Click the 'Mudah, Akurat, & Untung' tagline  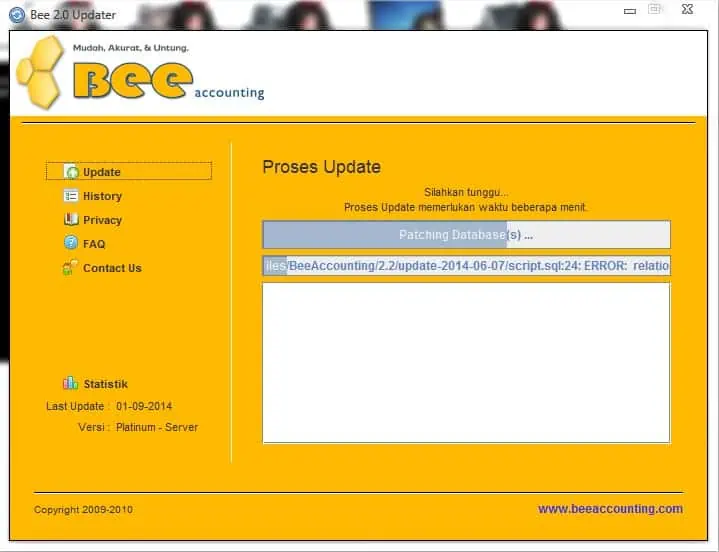(131, 48)
